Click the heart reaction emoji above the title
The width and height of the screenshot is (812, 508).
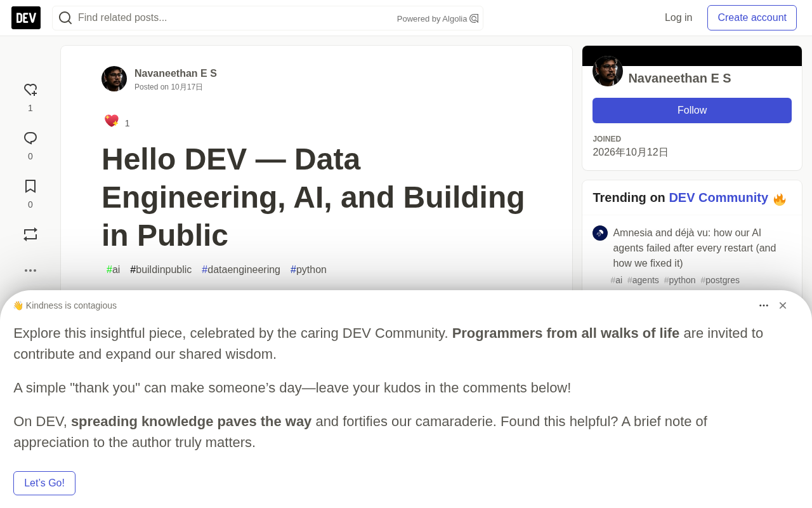[x=112, y=121]
